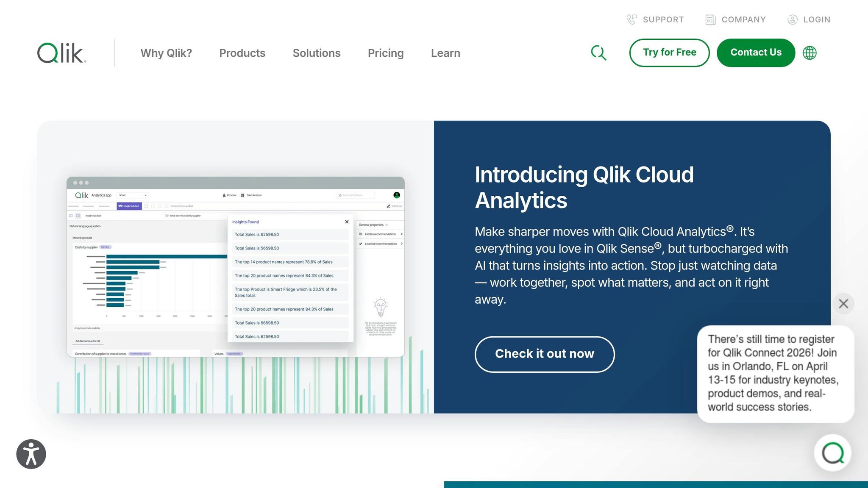Open the language globe icon
This screenshot has height=488, width=868.
810,53
